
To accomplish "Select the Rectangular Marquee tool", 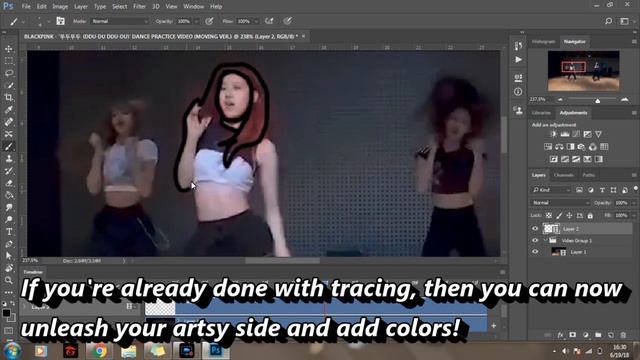I will click(9, 61).
